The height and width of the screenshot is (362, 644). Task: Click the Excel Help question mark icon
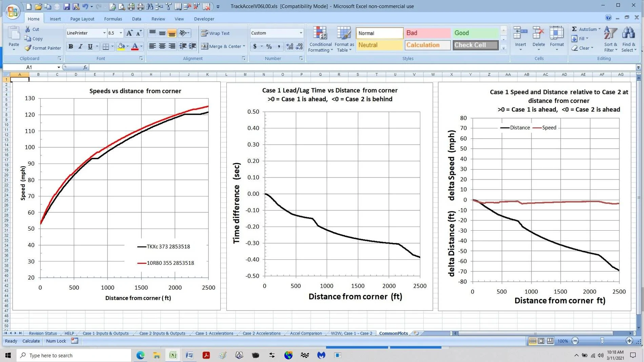click(x=608, y=18)
